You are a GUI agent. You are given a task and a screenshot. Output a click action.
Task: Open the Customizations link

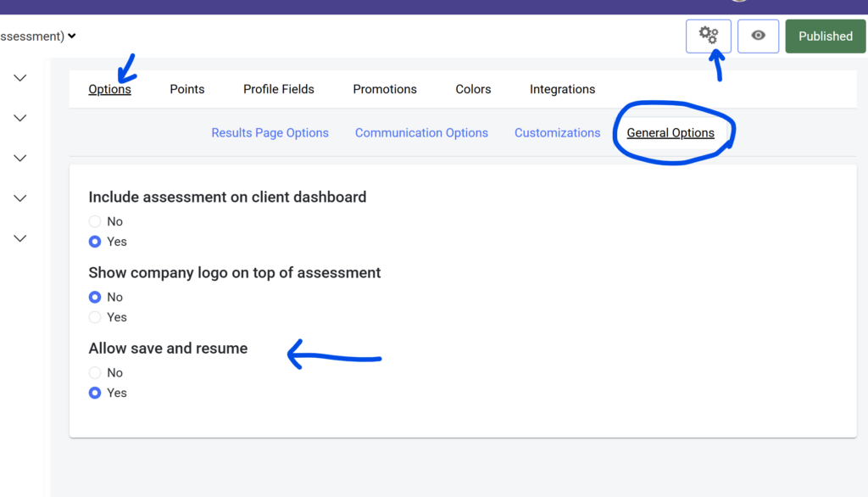558,133
